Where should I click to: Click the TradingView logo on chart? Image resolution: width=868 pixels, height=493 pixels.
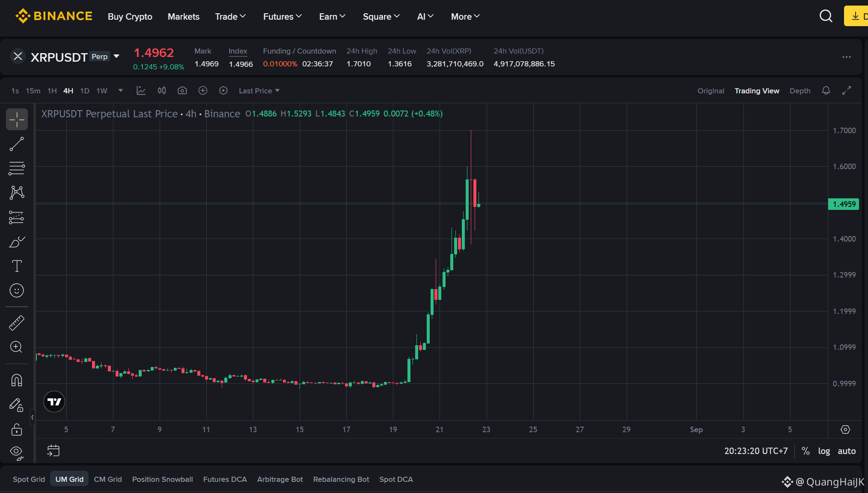[54, 402]
